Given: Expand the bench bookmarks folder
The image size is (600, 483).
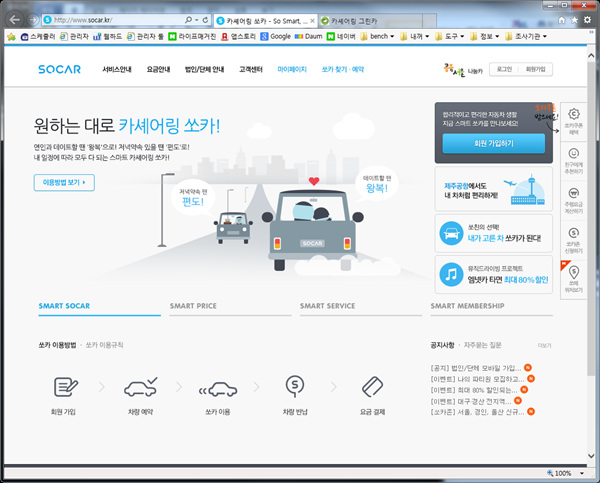Looking at the screenshot, I should point(377,36).
